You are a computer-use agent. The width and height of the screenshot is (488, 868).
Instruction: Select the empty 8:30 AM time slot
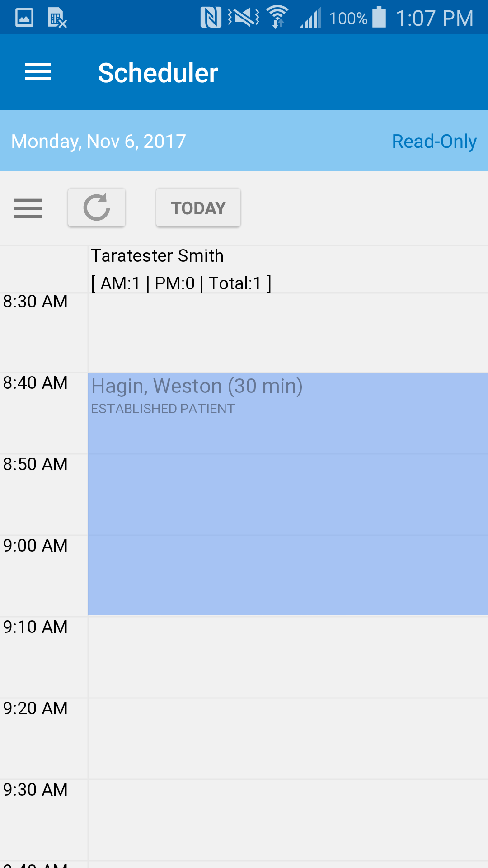point(288,333)
